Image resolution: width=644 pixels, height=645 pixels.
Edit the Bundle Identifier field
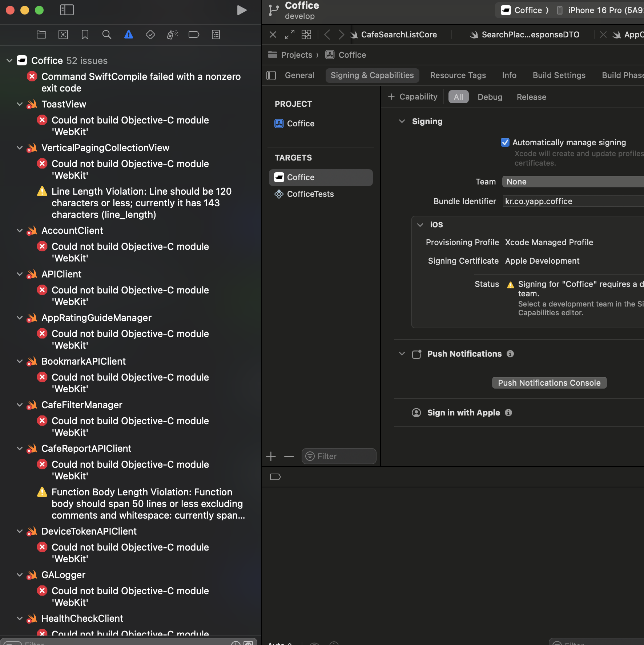click(573, 201)
